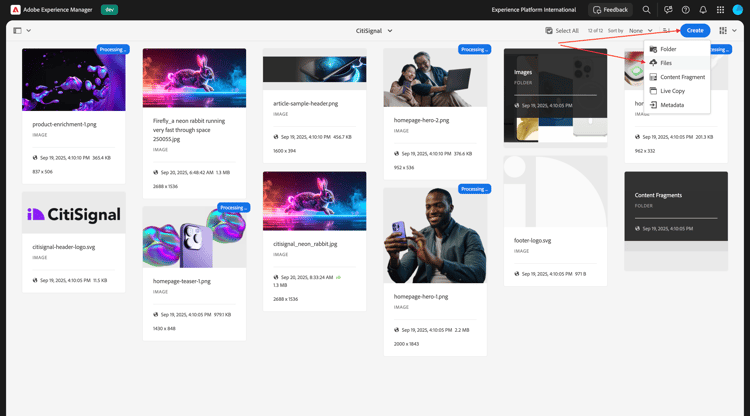The height and width of the screenshot is (416, 750).
Task: Expand the view options chevron
Action: coord(734,31)
